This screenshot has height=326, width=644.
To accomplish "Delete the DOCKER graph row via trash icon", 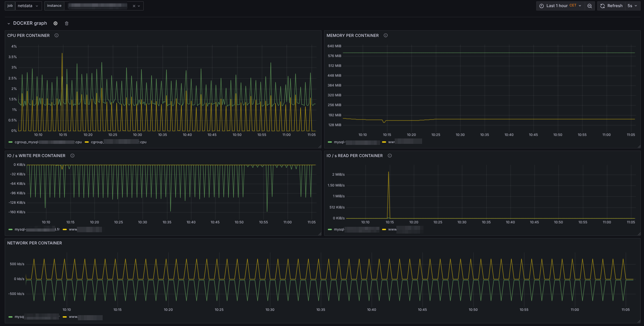I will [x=67, y=23].
